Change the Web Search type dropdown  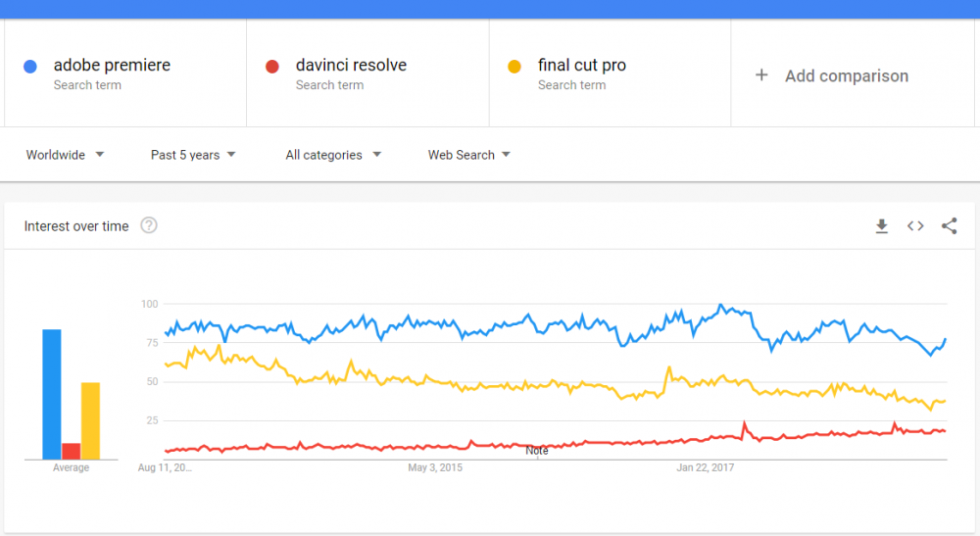[x=468, y=155]
